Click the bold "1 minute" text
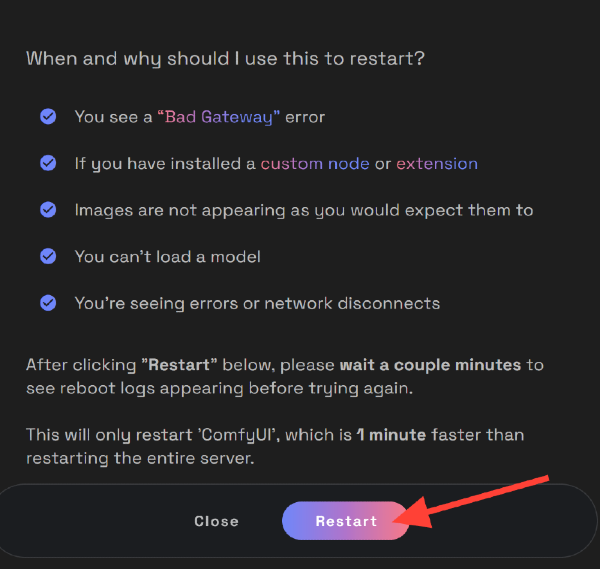 [391, 435]
